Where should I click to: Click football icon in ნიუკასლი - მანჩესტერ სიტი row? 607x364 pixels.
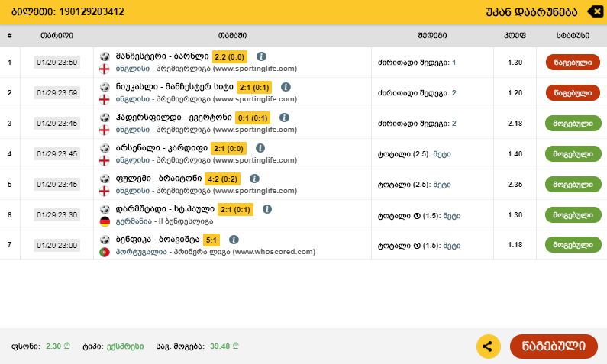point(105,87)
